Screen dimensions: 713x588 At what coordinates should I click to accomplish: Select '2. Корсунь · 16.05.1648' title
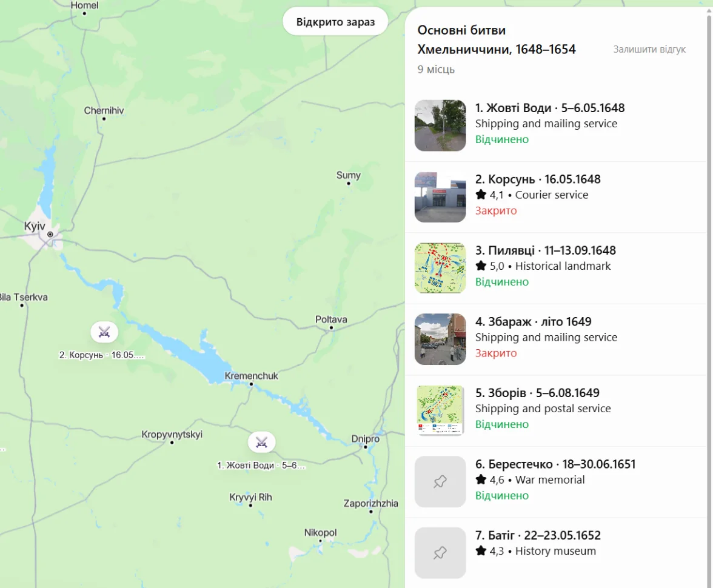click(x=538, y=179)
